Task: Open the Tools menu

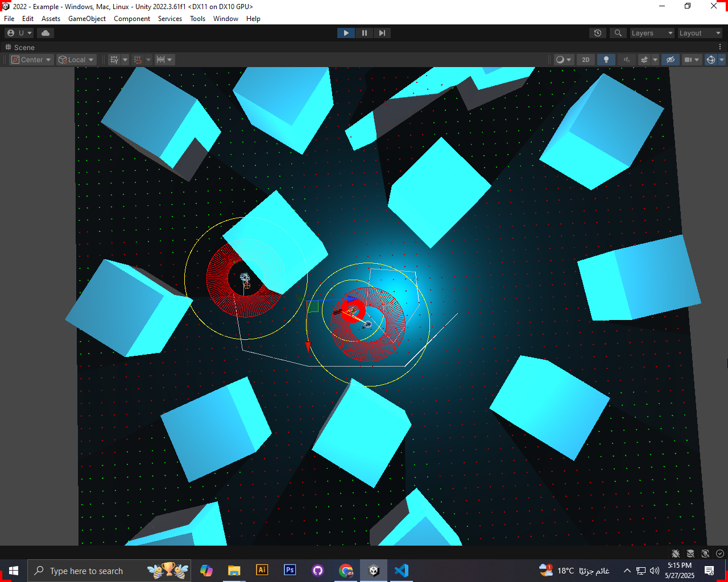Action: [x=197, y=19]
